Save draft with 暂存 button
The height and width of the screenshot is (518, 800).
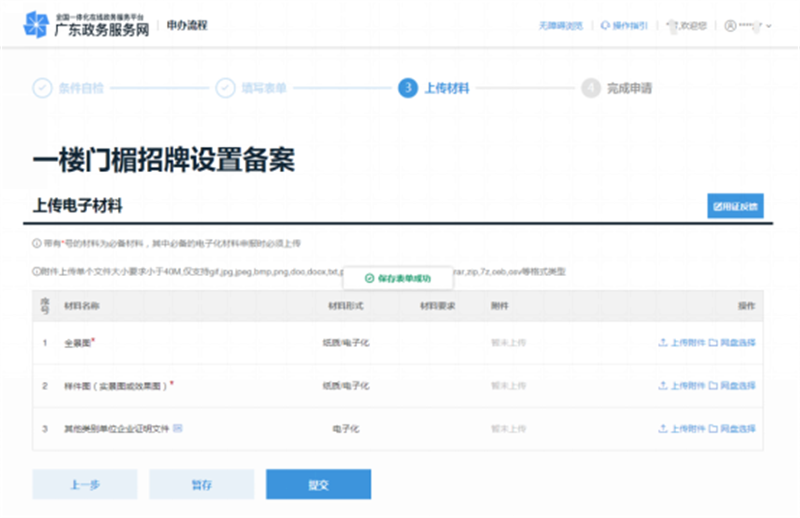pyautogui.click(x=202, y=484)
